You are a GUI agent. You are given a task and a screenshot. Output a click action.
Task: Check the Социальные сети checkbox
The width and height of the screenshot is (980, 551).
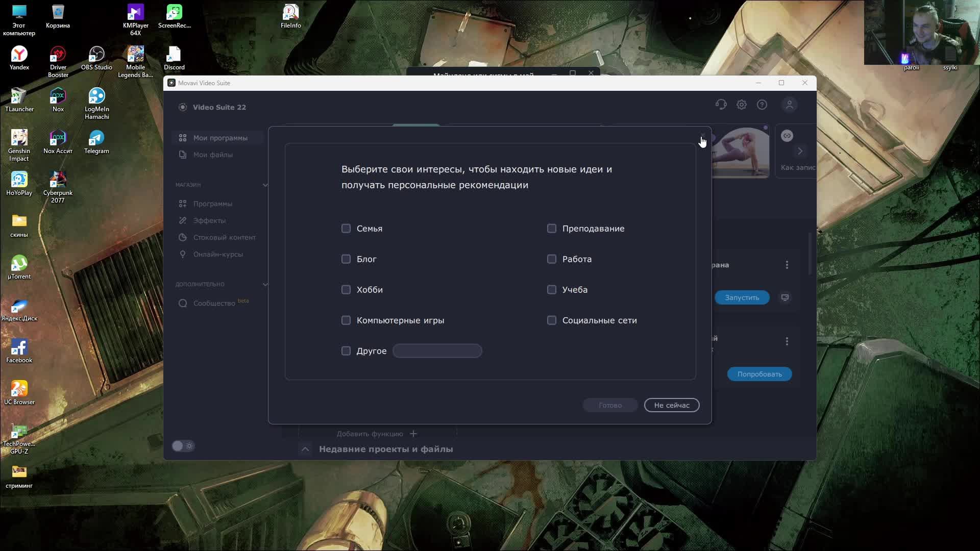point(552,320)
